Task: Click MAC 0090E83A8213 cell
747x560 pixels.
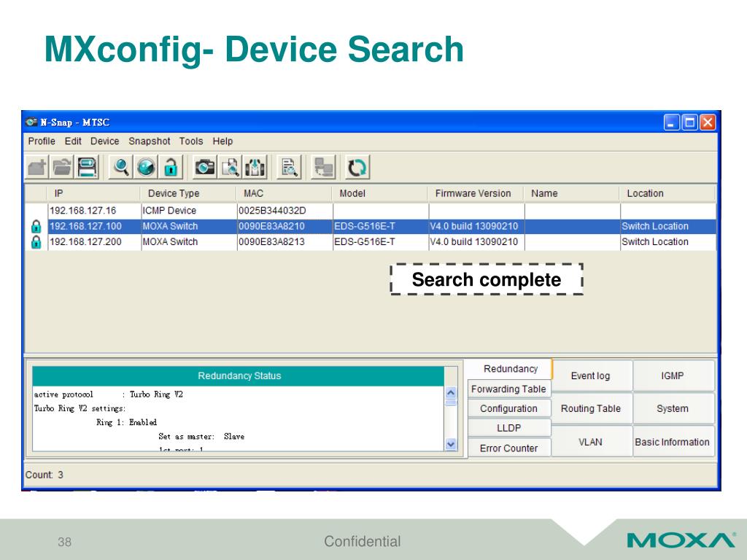Action: pyautogui.click(x=285, y=242)
